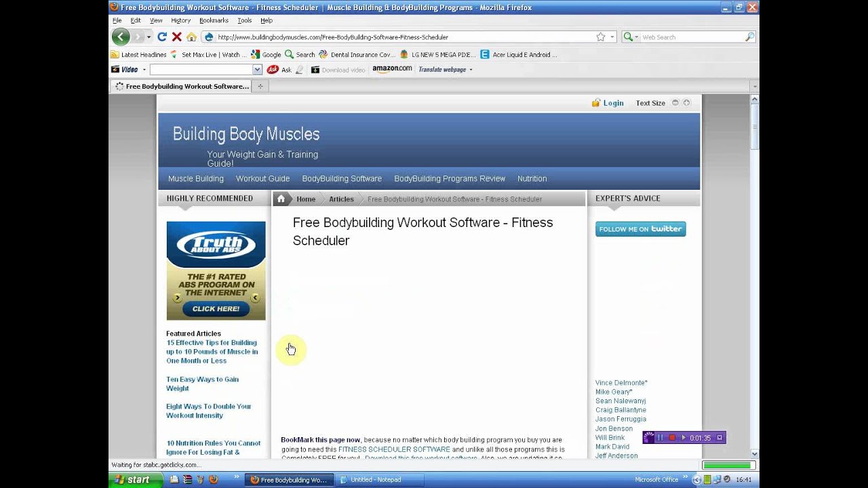Bookmark this page with the star icon

click(x=600, y=37)
